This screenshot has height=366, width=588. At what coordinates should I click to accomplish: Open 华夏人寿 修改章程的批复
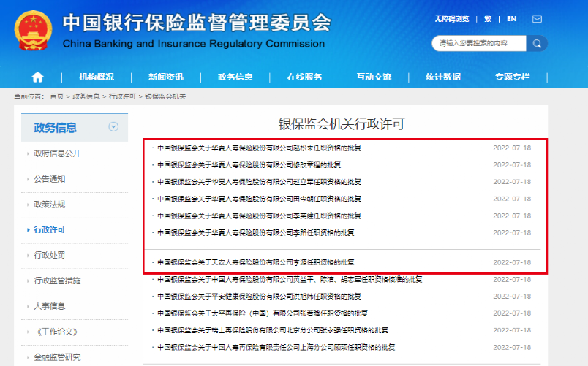(249, 165)
